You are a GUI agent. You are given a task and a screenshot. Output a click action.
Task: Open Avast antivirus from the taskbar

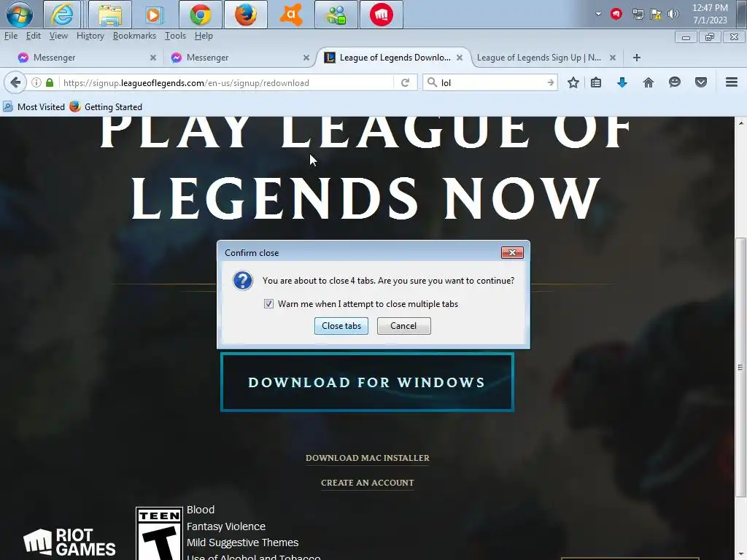click(290, 15)
